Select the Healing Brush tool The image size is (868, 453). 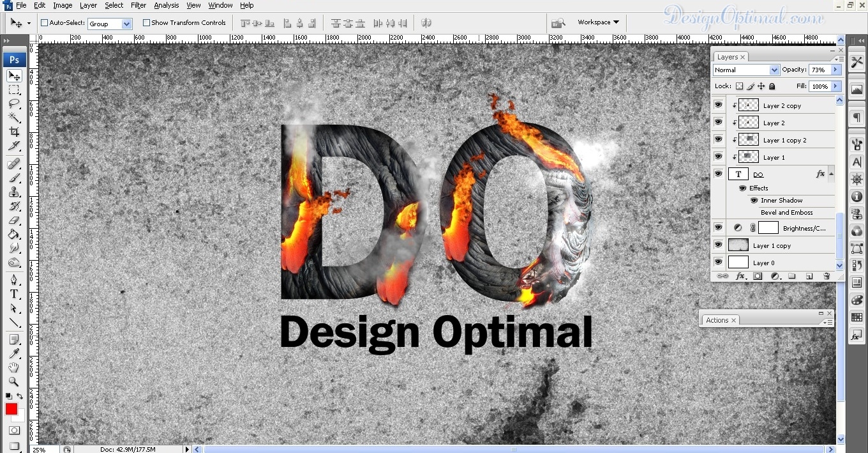point(14,164)
